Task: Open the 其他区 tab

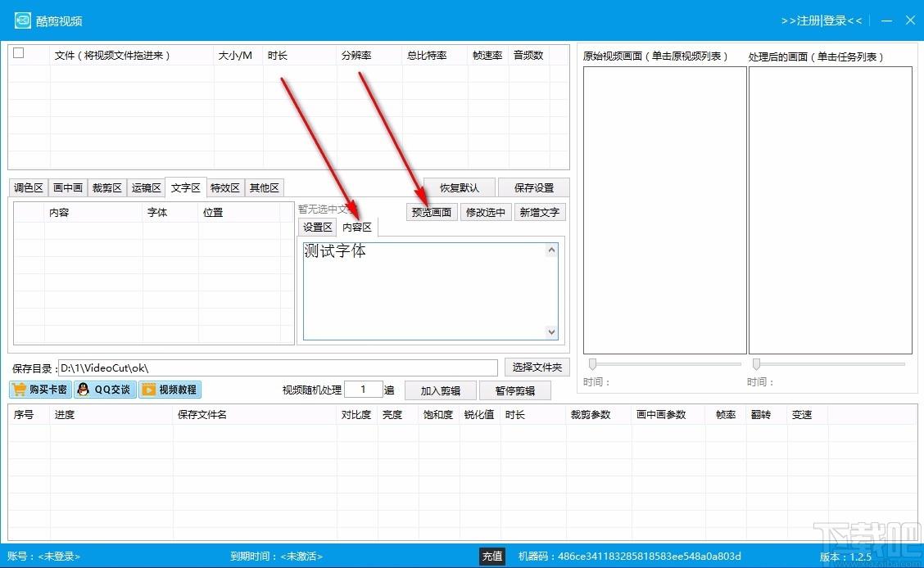Action: point(264,187)
